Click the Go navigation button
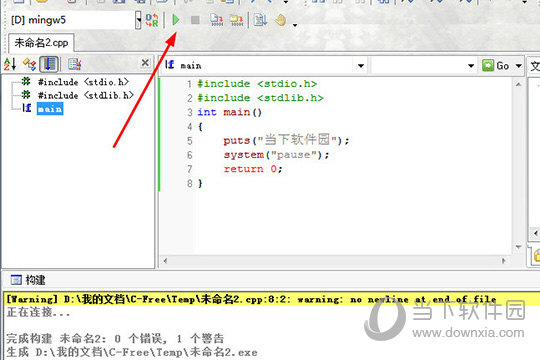Screen dimensions: 540x360 (496, 65)
